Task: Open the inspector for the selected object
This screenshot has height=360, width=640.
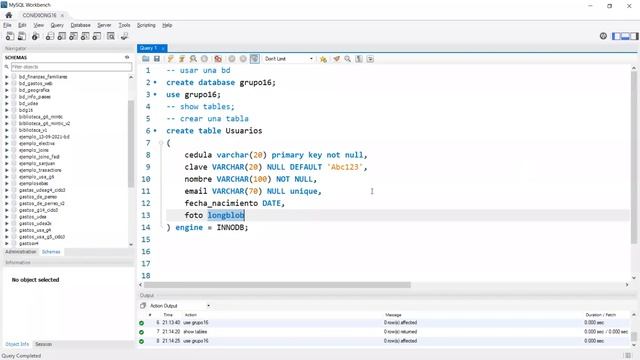Action: click(x=36, y=36)
